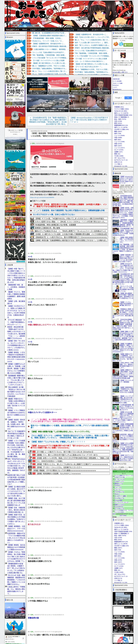Open the red link 中国のスパイやってる宣言キター

click(42, 412)
